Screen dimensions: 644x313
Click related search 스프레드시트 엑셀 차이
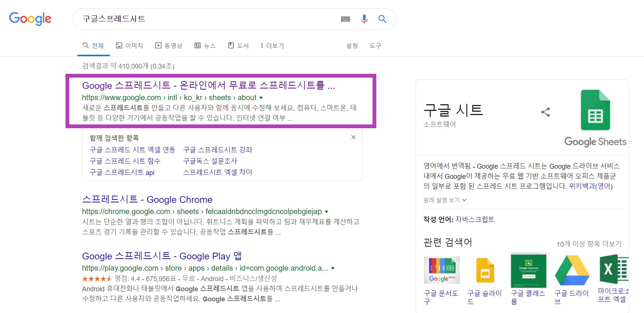click(218, 172)
